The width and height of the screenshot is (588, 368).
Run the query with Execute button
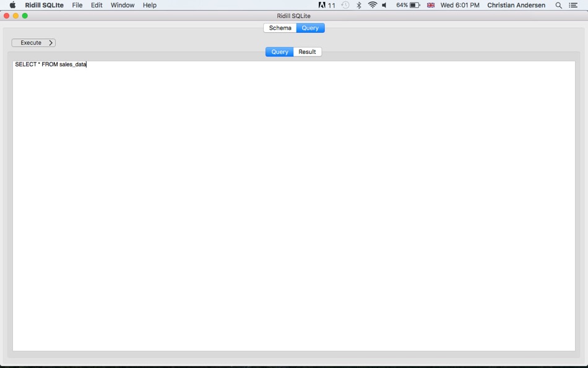[x=34, y=43]
